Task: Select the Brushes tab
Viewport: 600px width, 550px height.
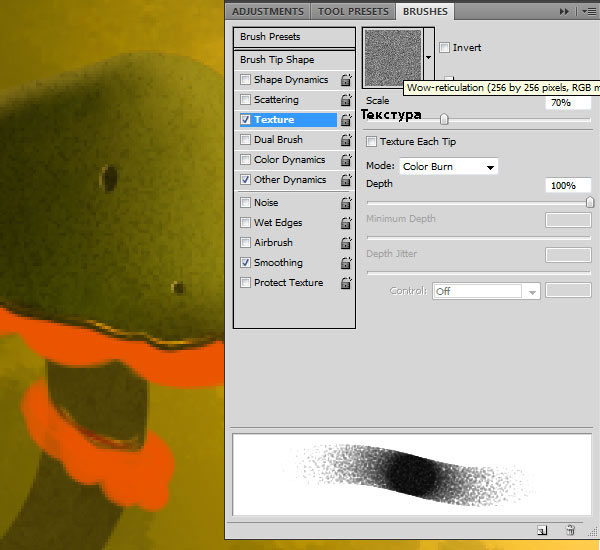Action: tap(425, 11)
